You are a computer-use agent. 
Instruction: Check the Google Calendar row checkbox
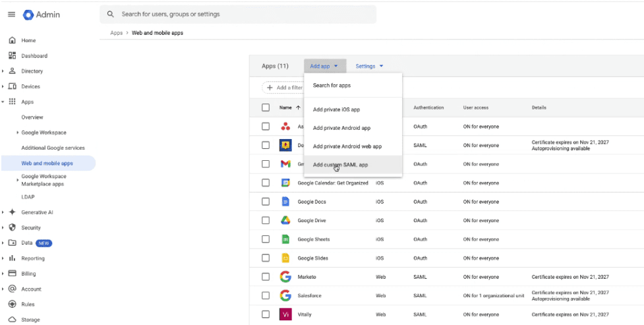tap(266, 183)
